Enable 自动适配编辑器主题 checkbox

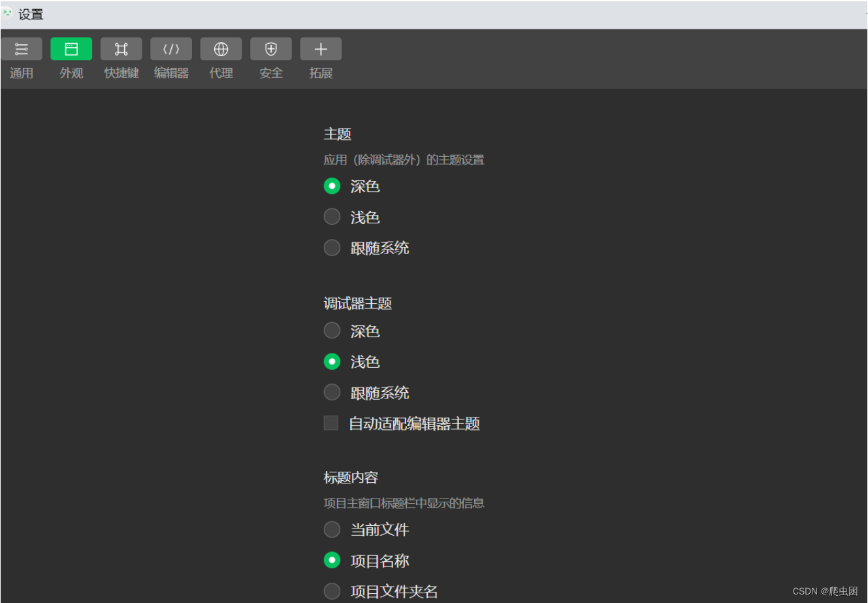331,423
